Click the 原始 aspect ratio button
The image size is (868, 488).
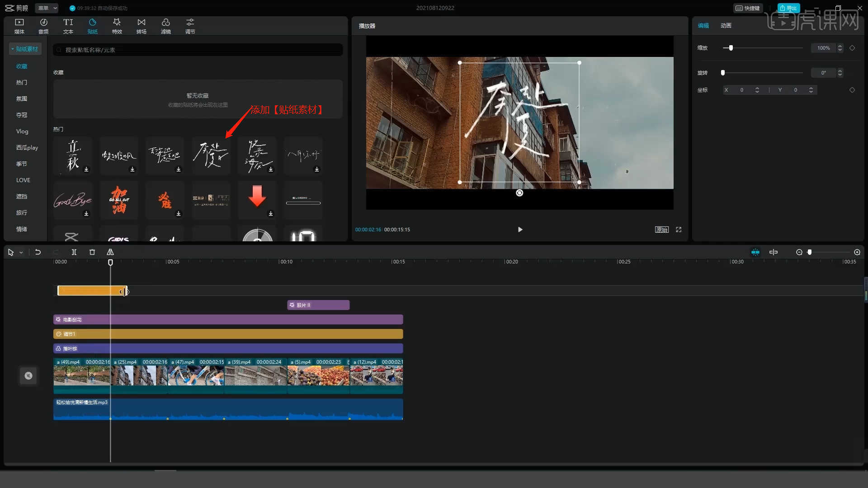(x=662, y=230)
